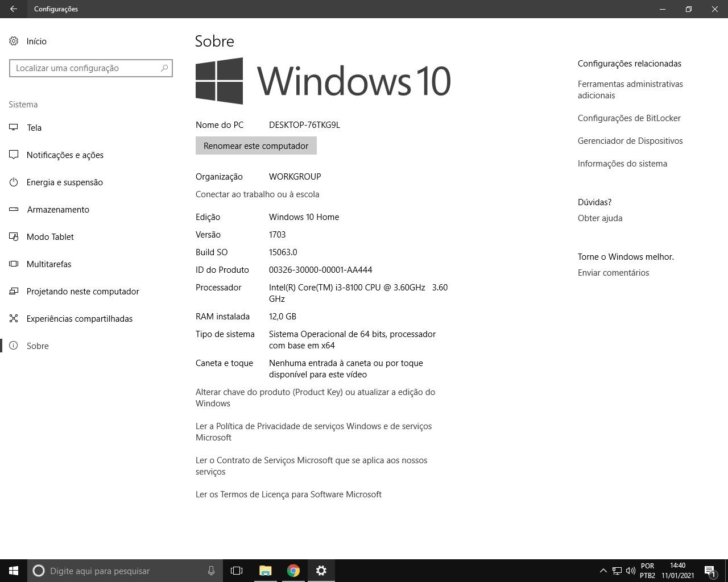Click the Cortana circle icon
The width and height of the screenshot is (728, 582).
pyautogui.click(x=39, y=571)
